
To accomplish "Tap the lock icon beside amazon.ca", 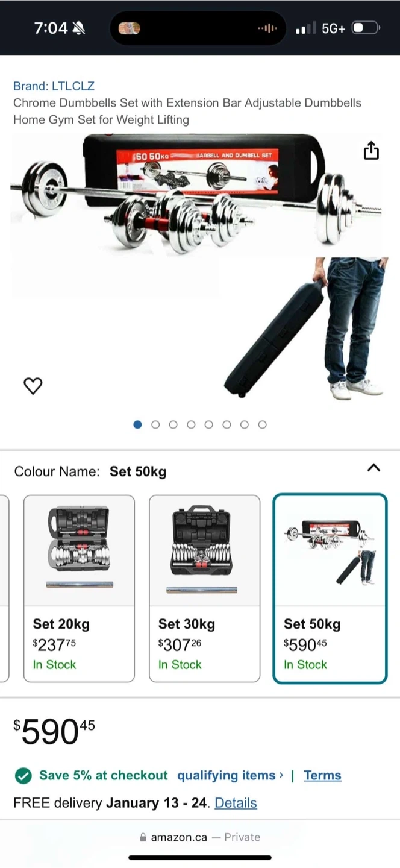I will pos(143,837).
